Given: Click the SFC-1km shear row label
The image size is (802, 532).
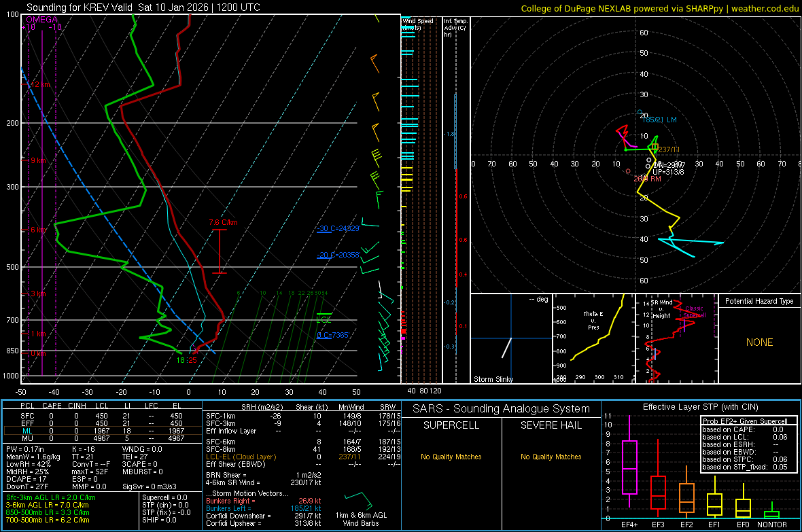Looking at the screenshot, I should coord(220,416).
